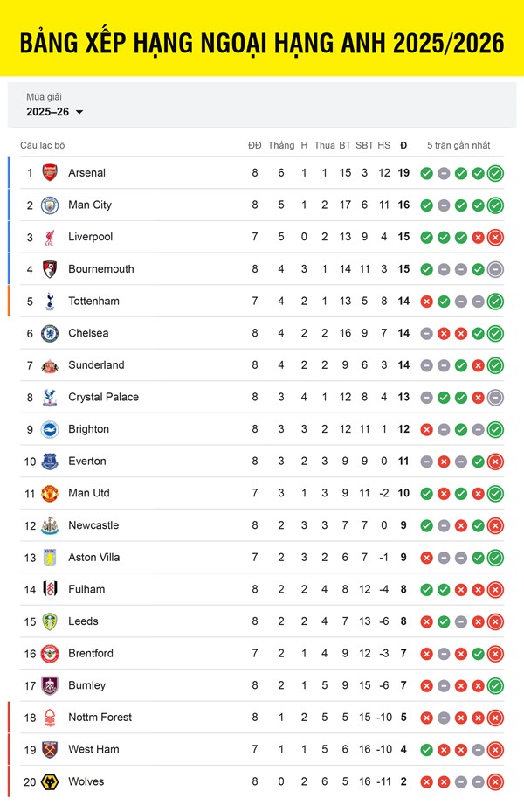Click Arsenal's latest match win indicator

[x=495, y=173]
